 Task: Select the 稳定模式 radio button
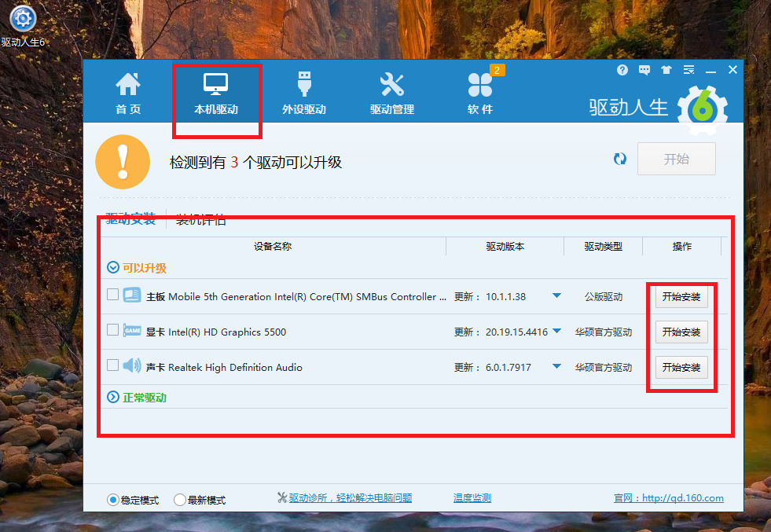click(x=112, y=500)
